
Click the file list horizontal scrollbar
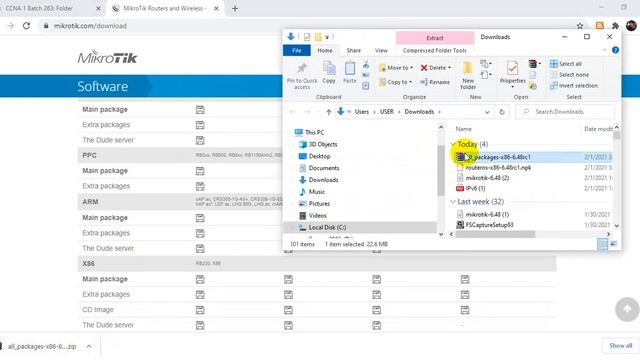pyautogui.click(x=495, y=234)
